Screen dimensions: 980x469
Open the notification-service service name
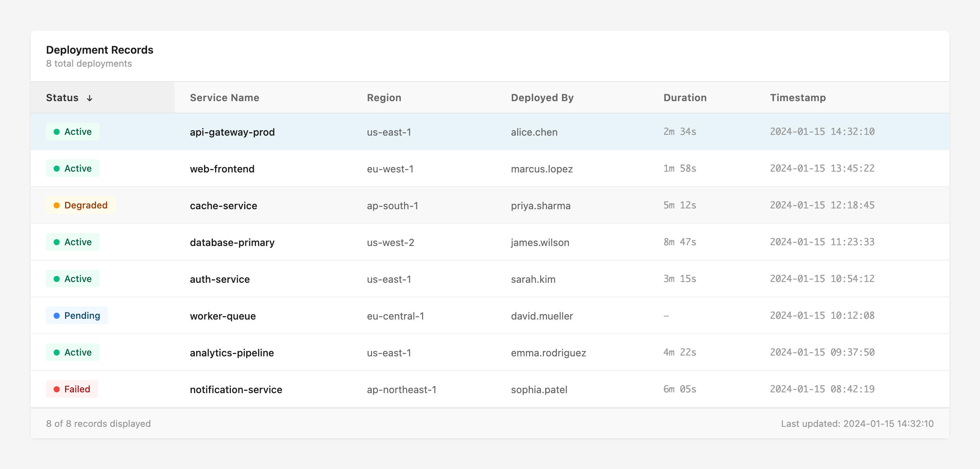click(x=236, y=390)
